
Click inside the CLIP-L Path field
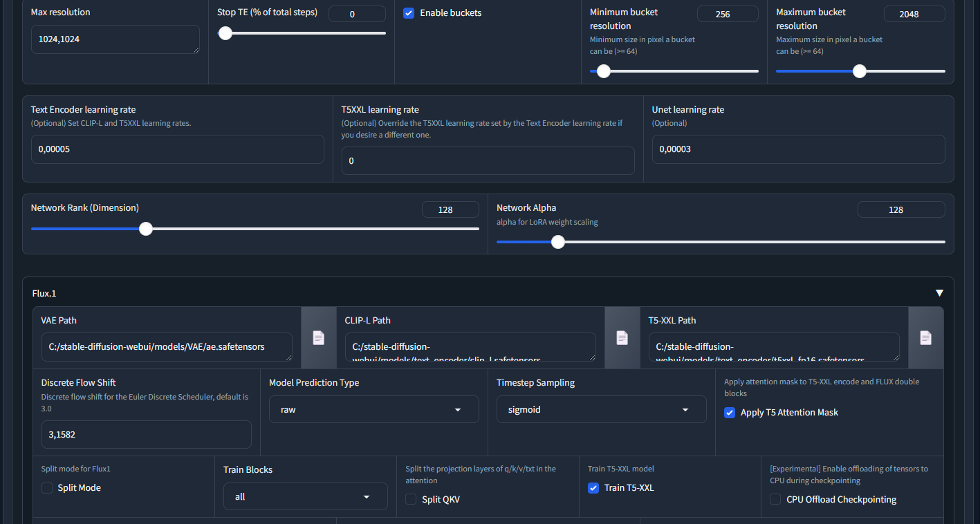click(x=470, y=347)
